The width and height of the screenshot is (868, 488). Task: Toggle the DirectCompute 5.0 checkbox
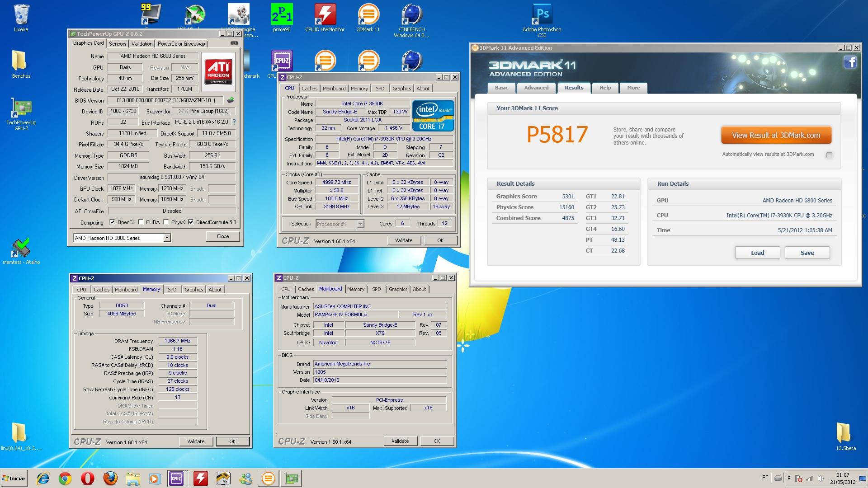tap(191, 222)
